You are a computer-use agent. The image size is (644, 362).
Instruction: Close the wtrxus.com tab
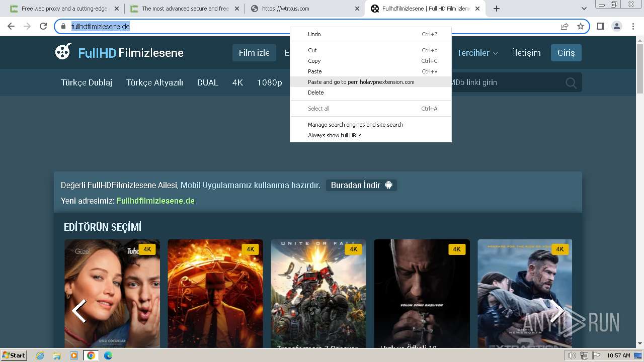click(x=357, y=9)
